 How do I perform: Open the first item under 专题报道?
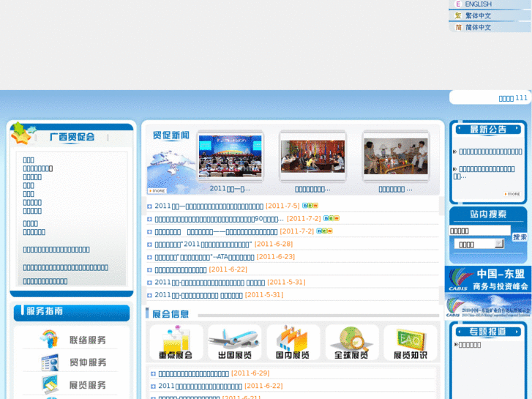(x=470, y=345)
